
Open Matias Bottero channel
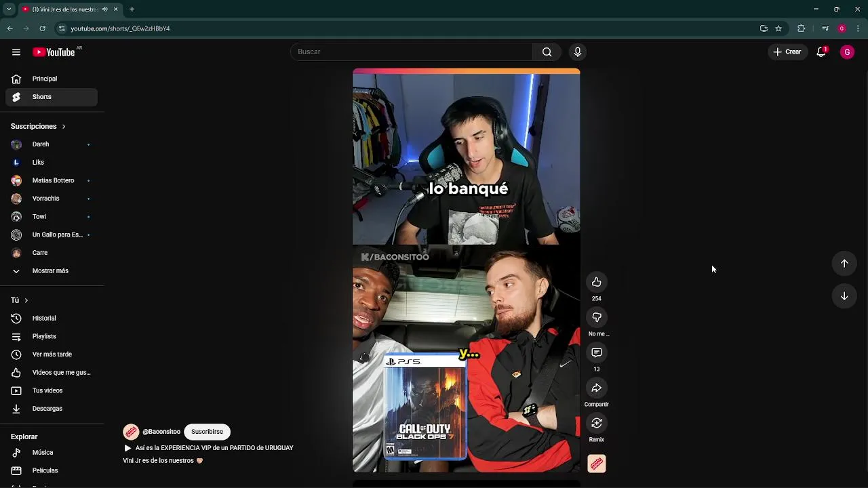(52, 180)
